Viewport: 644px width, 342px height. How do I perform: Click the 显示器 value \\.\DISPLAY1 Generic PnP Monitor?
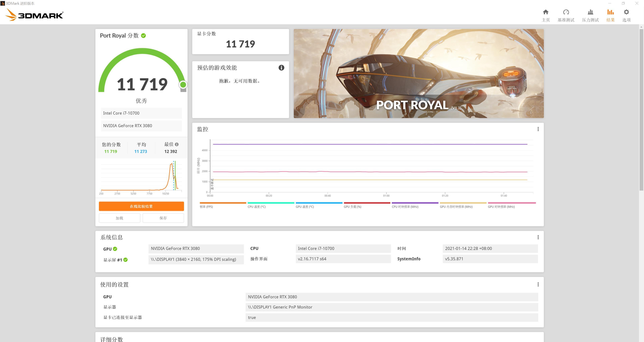click(x=392, y=307)
